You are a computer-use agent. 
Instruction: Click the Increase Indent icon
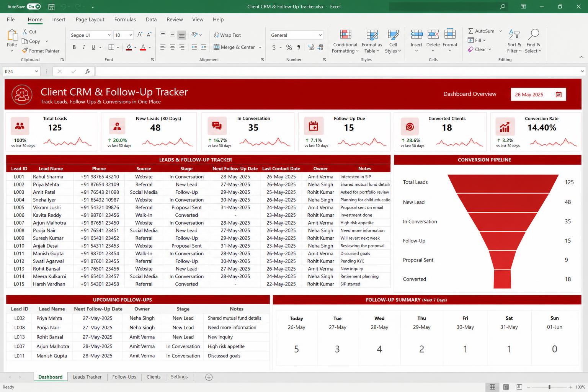tap(204, 47)
